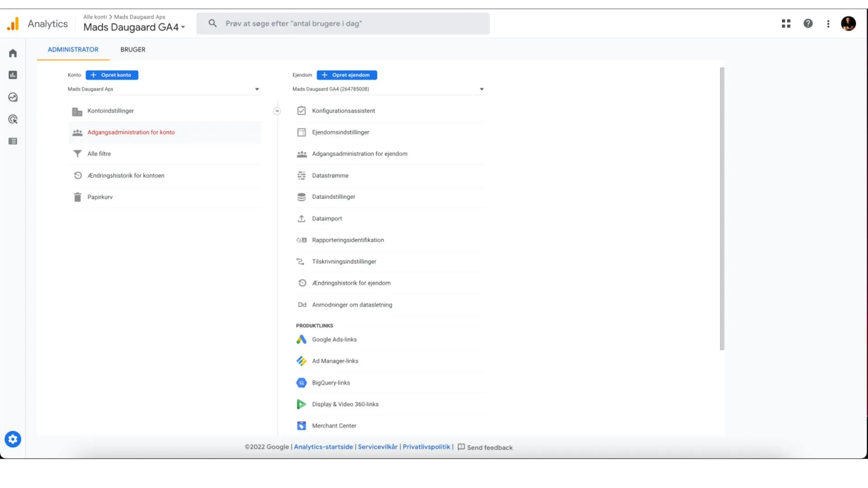Open Configure from sidebar table icon
This screenshot has height=488, width=868.
[x=13, y=141]
